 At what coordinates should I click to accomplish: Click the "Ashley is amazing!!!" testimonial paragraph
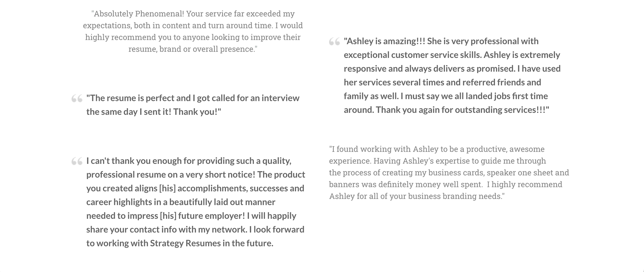pos(452,75)
